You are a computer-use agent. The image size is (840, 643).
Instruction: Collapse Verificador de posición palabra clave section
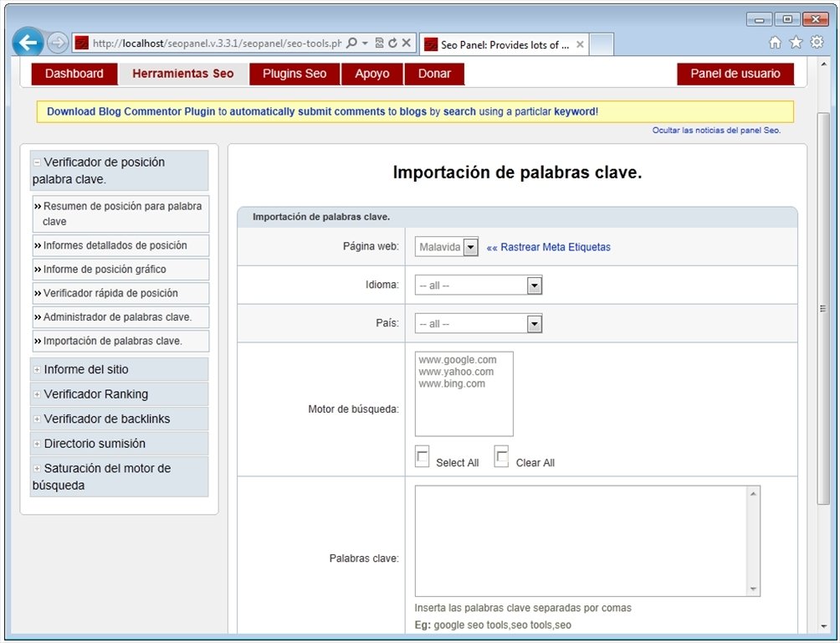119,171
